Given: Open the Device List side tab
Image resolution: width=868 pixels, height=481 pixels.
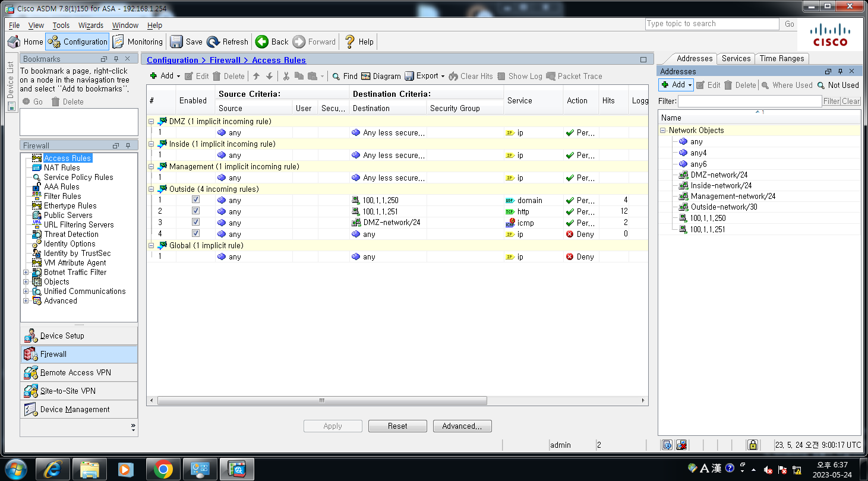Looking at the screenshot, I should pos(10,86).
